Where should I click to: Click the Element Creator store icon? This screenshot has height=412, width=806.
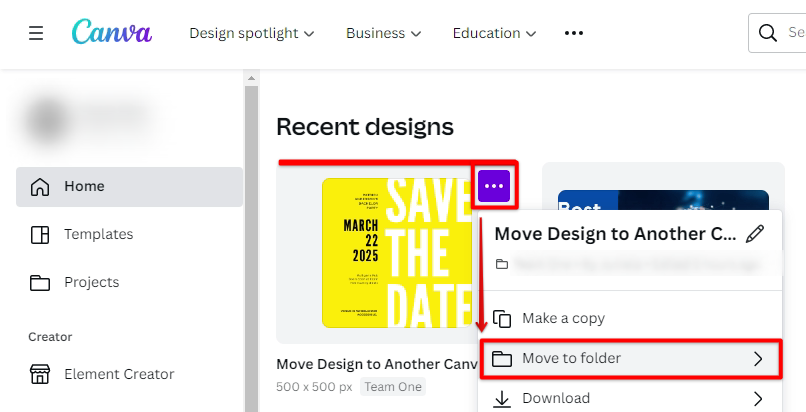pos(40,374)
